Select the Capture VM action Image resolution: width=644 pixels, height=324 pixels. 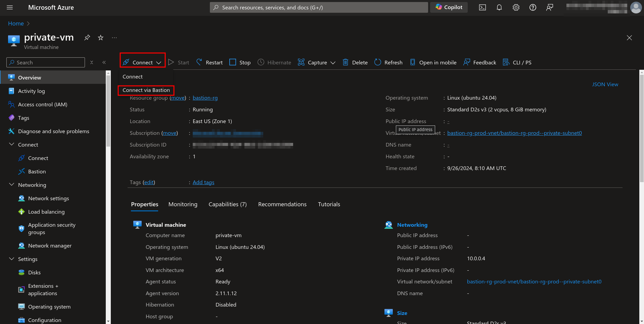coord(316,62)
